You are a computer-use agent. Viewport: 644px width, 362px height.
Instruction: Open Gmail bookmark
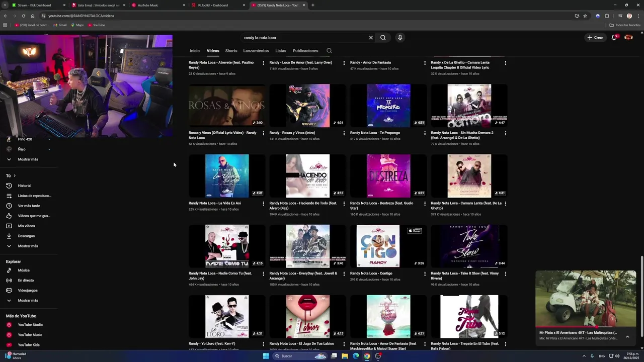pos(60,25)
